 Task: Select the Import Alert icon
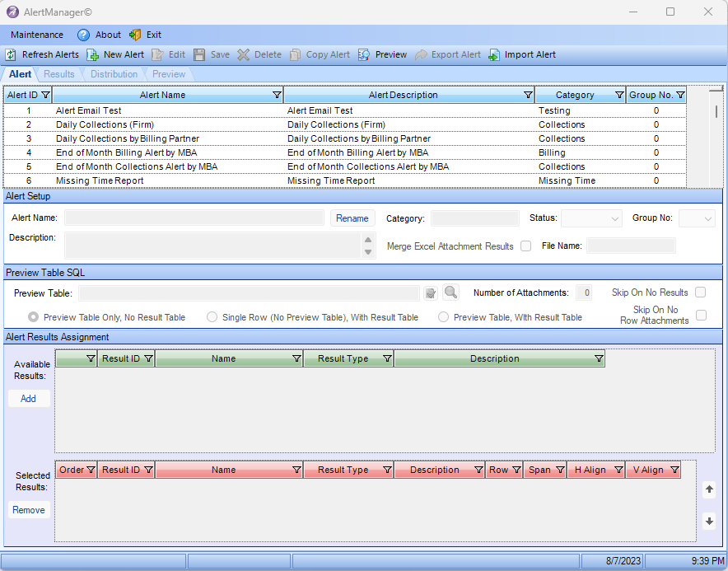(x=494, y=54)
